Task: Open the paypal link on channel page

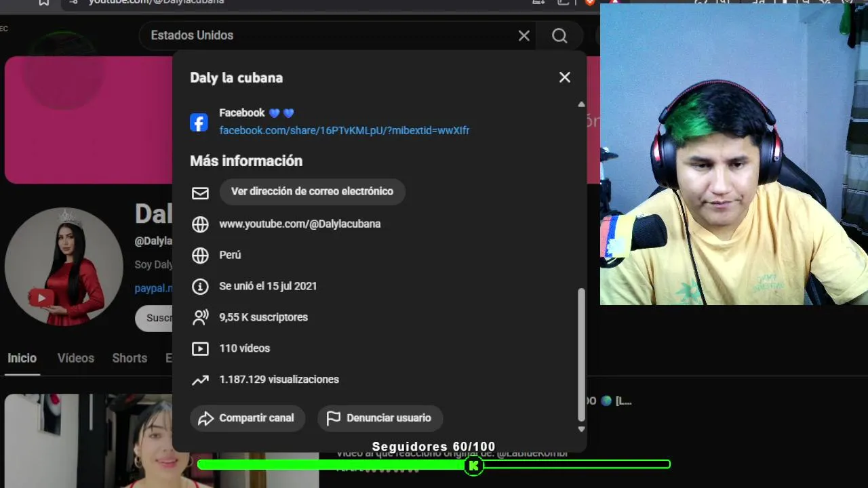Action: (153, 288)
